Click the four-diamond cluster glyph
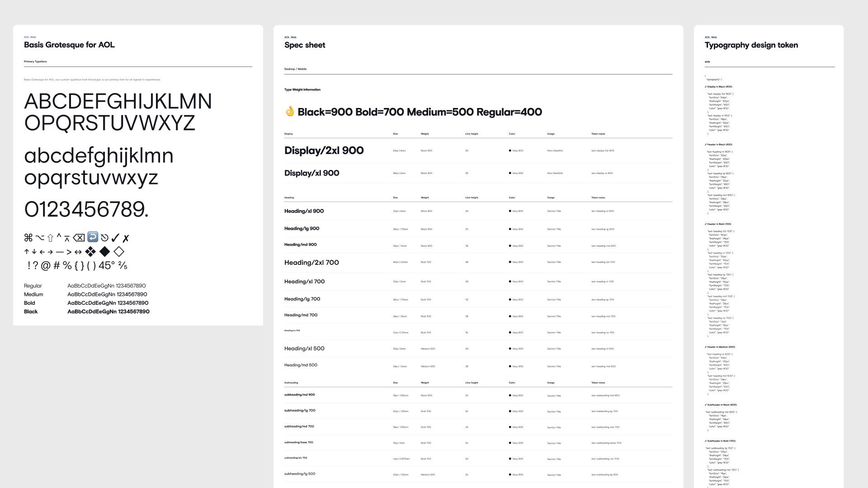Screen dimensions: 868x488 [x=90, y=251]
